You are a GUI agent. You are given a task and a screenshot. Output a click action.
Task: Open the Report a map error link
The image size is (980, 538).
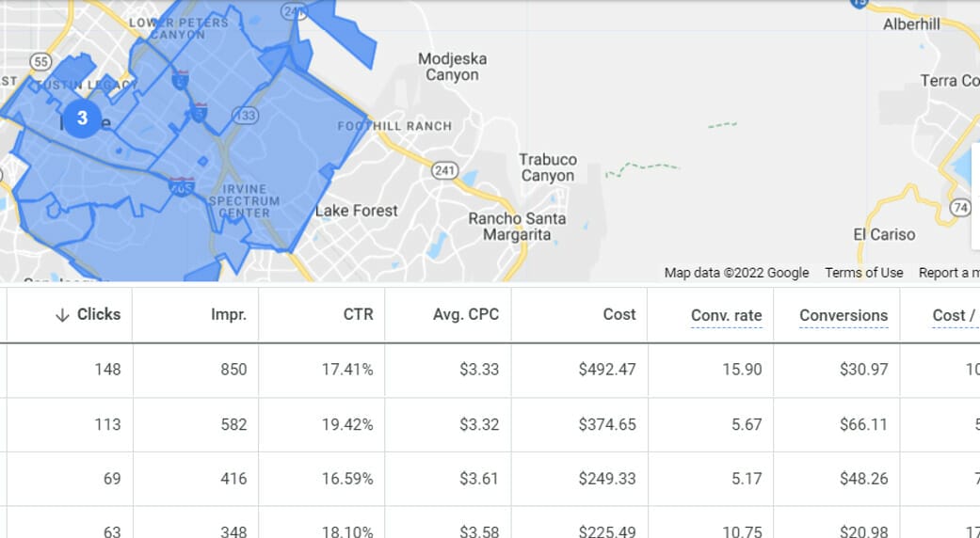tap(948, 273)
